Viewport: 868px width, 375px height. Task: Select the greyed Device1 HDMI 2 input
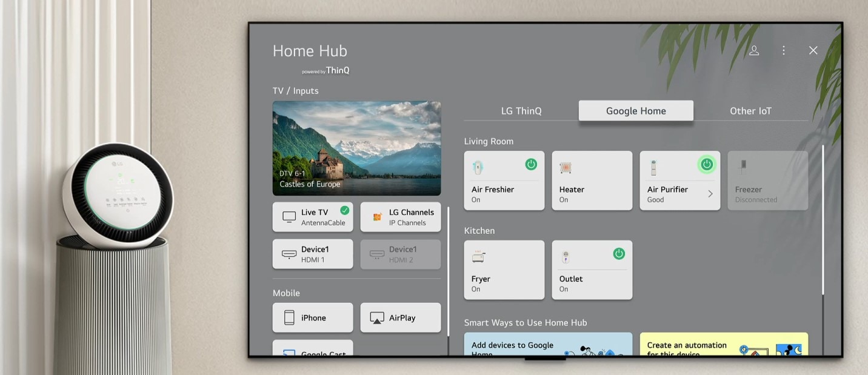401,254
